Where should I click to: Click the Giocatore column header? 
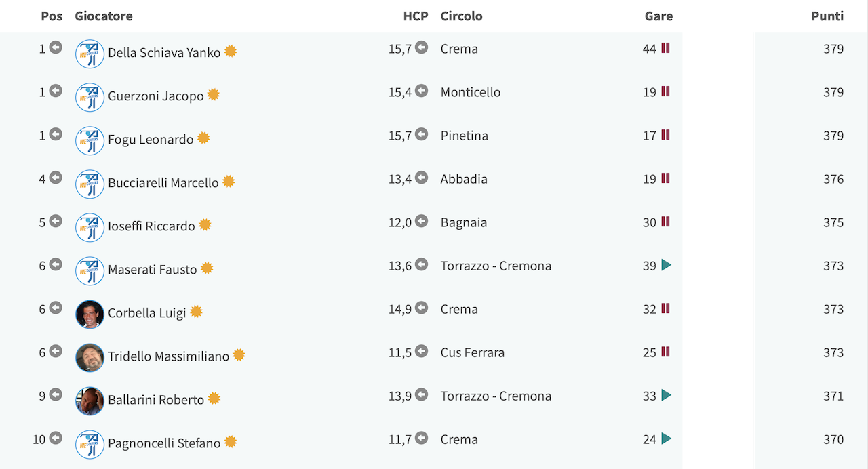[x=104, y=16]
